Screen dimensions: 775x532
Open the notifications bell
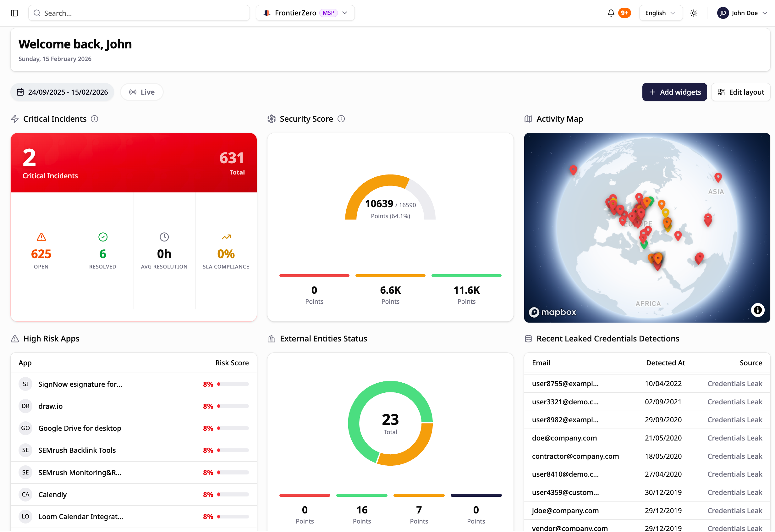[611, 13]
